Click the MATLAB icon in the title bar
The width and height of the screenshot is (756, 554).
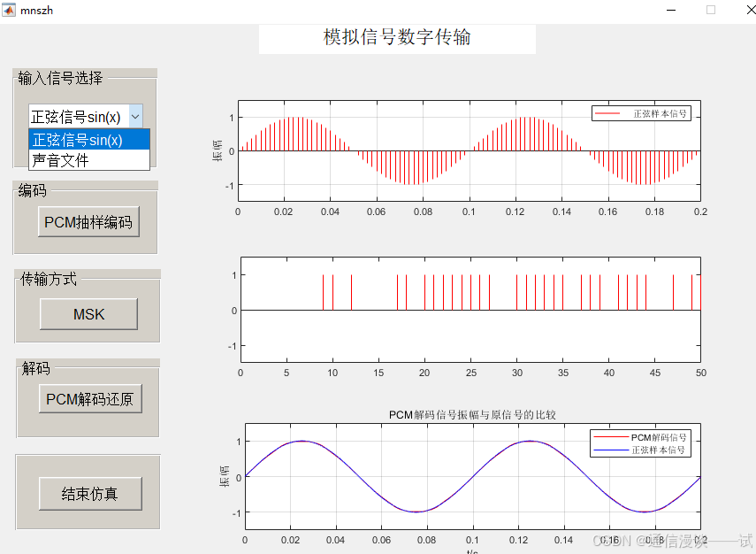[x=9, y=10]
